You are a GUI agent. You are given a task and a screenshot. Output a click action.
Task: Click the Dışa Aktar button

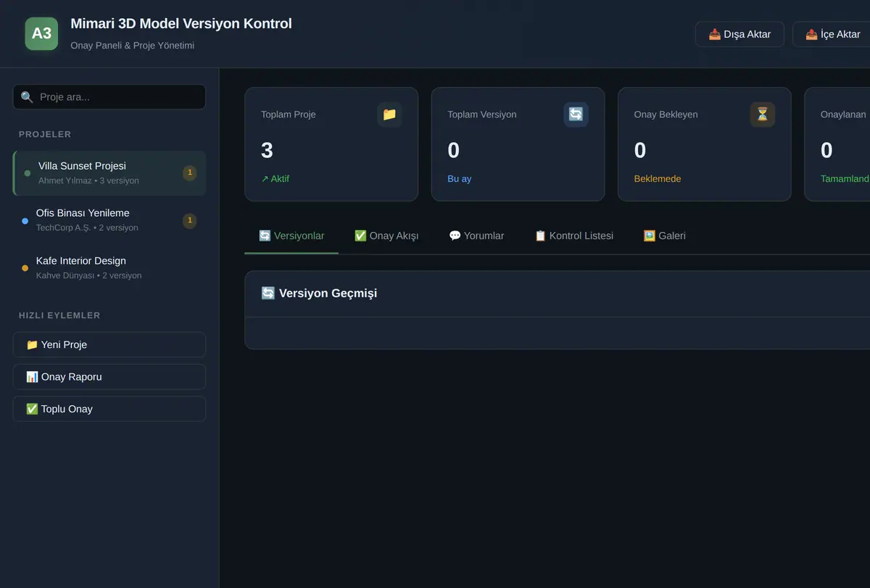739,34
